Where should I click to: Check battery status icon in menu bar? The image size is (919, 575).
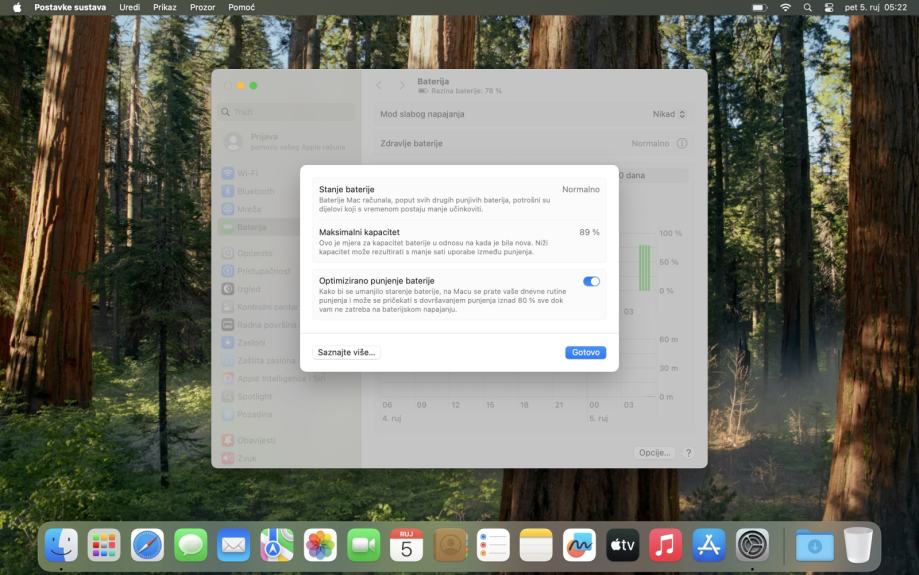pos(760,8)
